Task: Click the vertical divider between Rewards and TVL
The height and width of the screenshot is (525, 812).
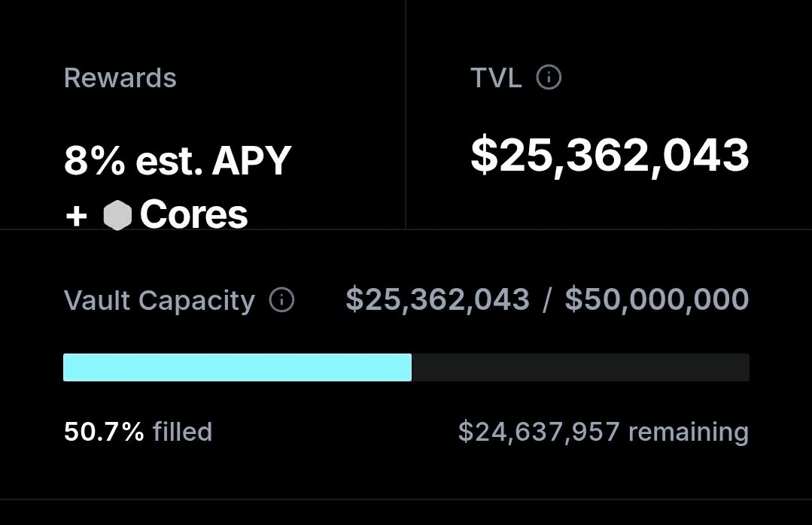Action: click(406, 114)
